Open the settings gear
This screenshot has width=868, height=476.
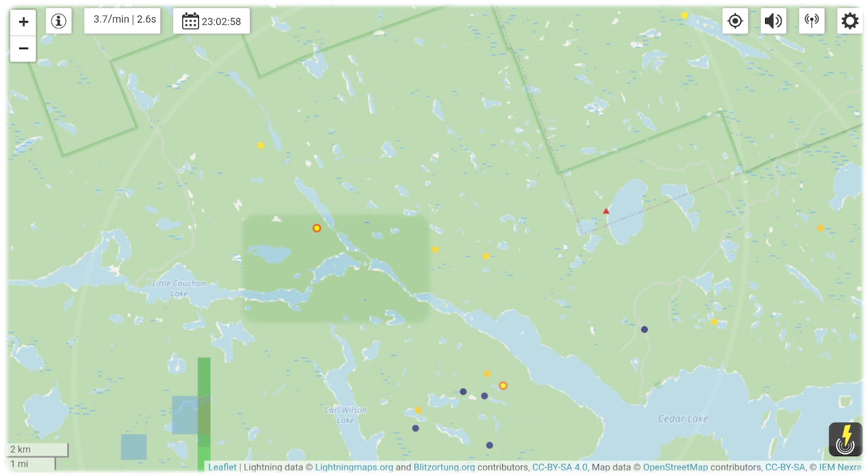[849, 21]
